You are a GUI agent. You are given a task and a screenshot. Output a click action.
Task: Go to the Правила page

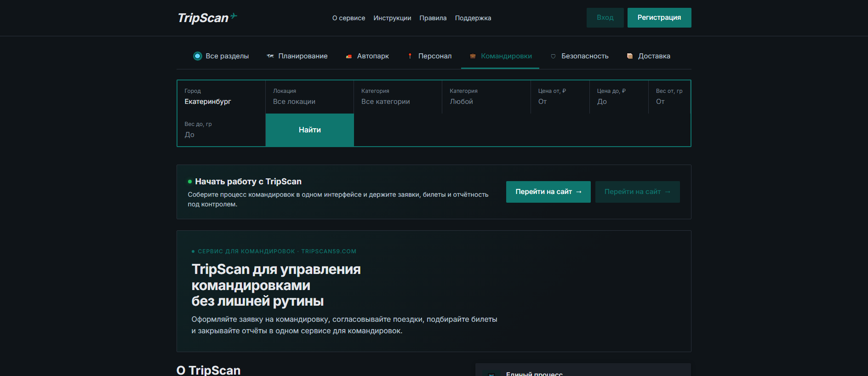433,18
